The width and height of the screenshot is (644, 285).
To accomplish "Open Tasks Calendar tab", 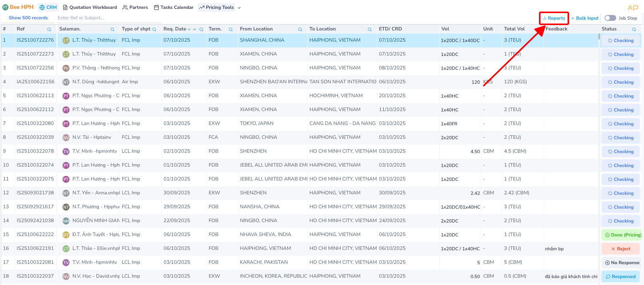I will [174, 7].
